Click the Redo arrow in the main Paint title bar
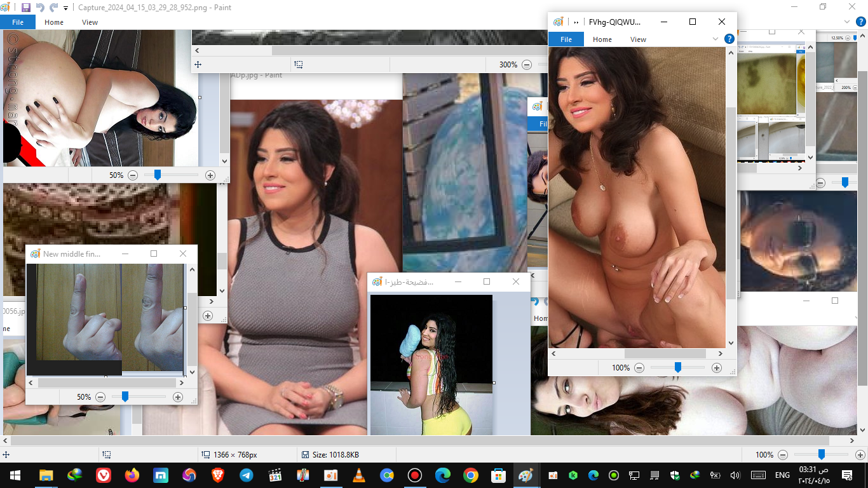 (53, 8)
